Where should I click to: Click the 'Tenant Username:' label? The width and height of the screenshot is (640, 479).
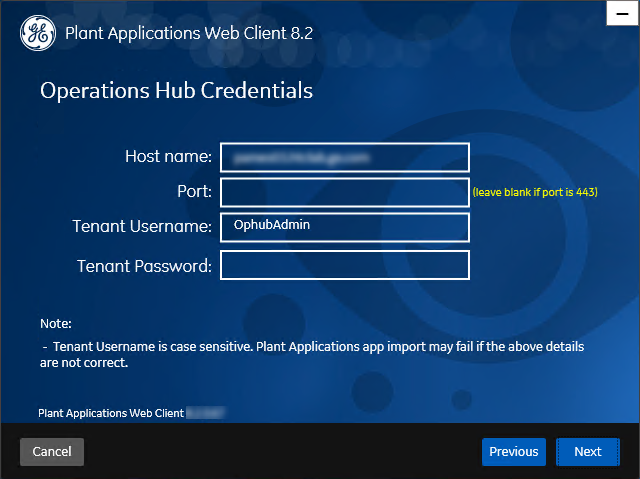tap(142, 226)
